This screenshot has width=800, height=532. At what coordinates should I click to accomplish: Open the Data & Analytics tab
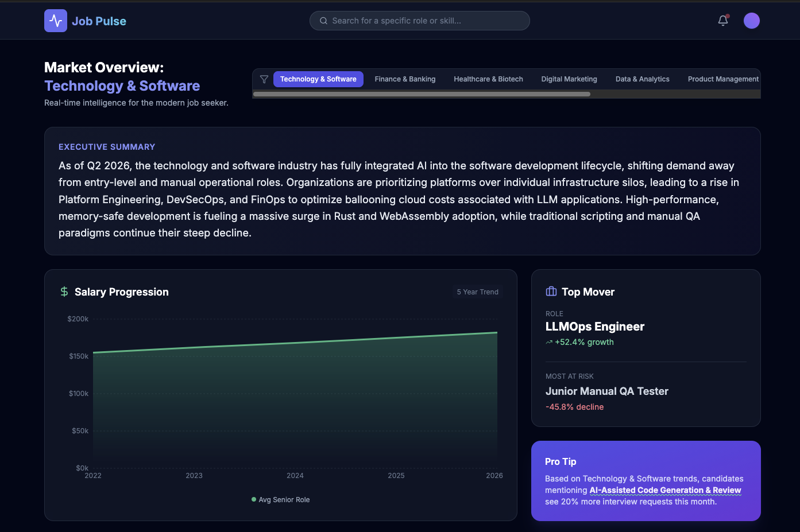coord(643,79)
